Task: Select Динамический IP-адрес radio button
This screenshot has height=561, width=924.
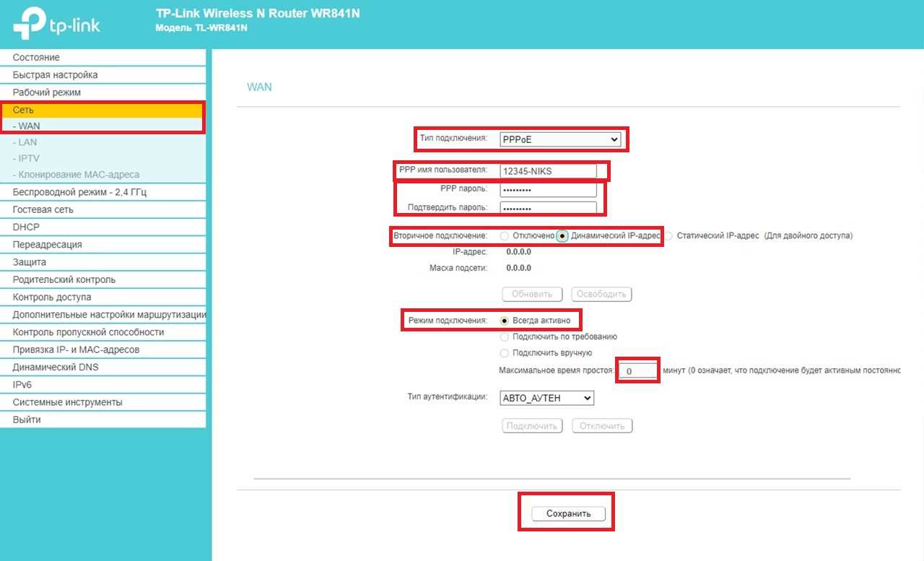Action: tap(562, 236)
